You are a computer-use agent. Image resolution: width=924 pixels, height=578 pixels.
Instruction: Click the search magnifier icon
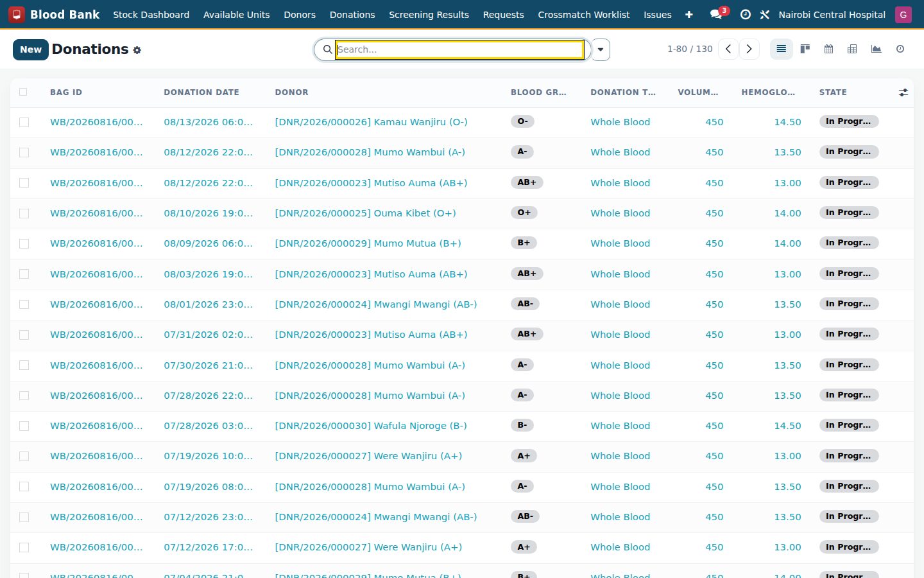point(327,49)
